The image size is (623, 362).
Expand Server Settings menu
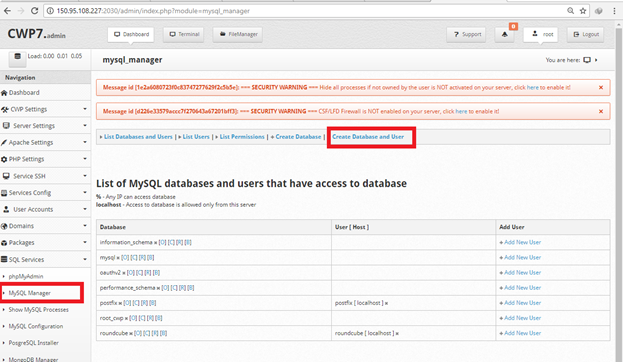pyautogui.click(x=45, y=126)
